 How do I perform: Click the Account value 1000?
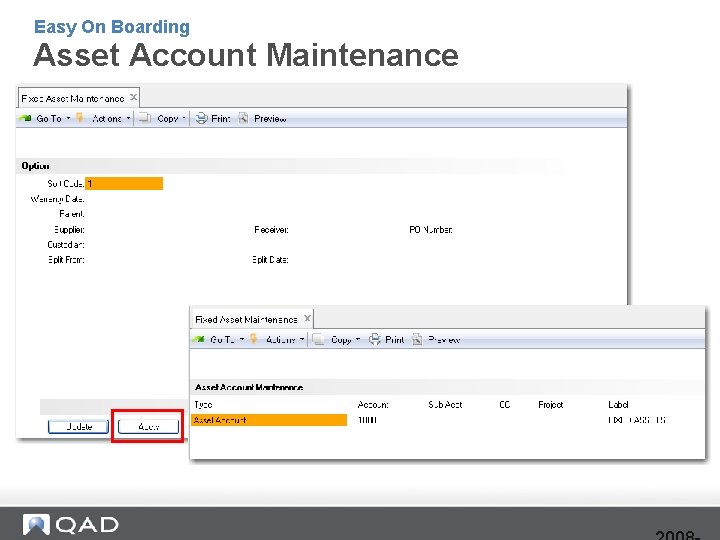click(x=367, y=420)
